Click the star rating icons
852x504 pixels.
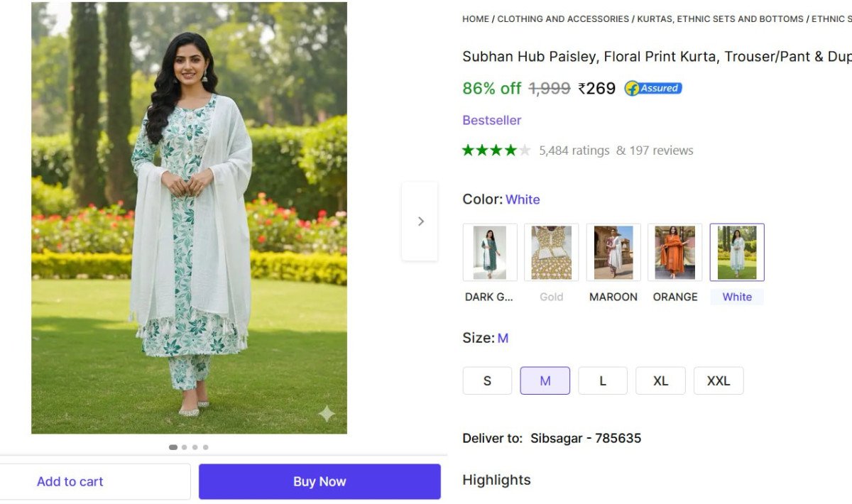[x=496, y=150]
